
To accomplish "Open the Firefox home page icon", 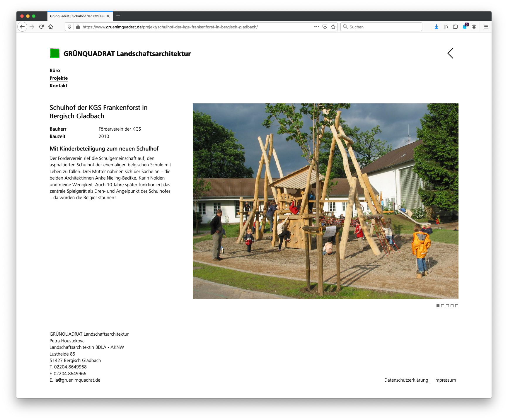I will (51, 27).
